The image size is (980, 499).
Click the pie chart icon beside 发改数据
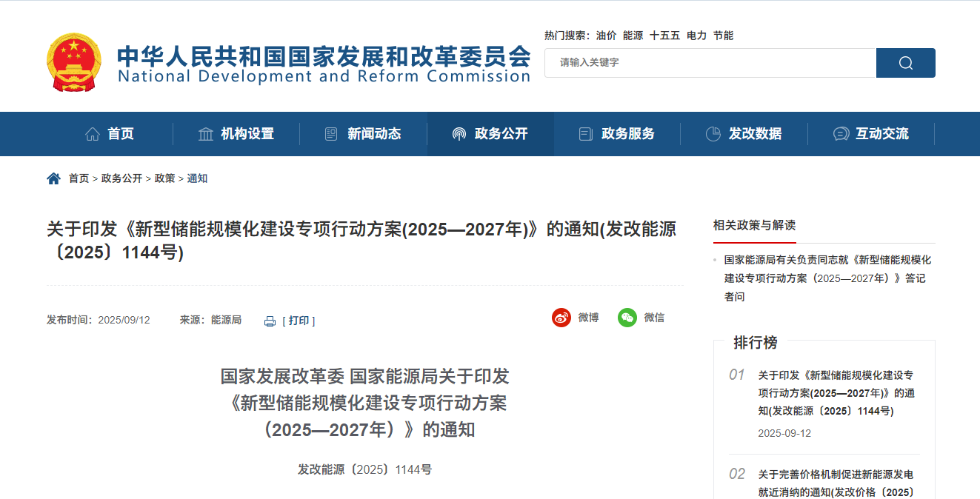point(713,134)
